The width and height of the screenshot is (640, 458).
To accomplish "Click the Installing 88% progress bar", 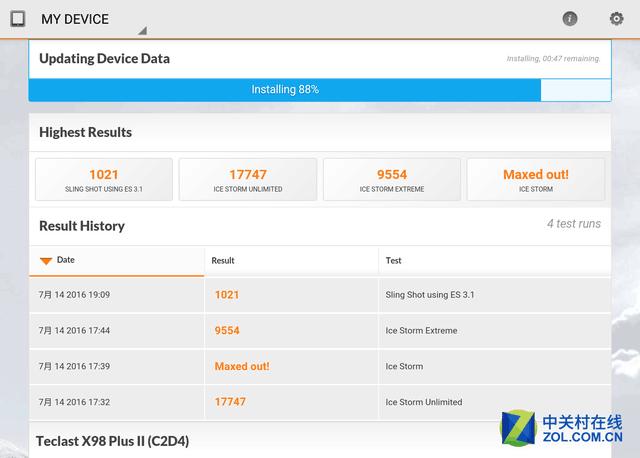I will [x=320, y=90].
